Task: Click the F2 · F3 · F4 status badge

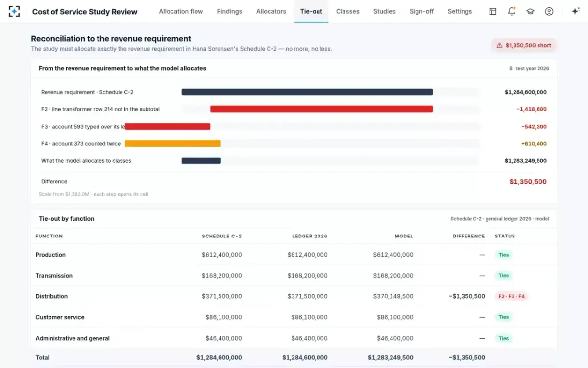Action: pos(512,296)
